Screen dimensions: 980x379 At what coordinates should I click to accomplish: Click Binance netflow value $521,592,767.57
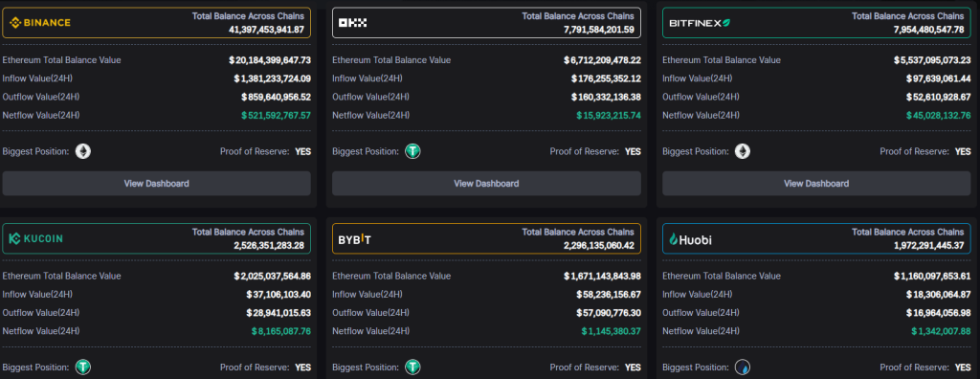click(276, 115)
